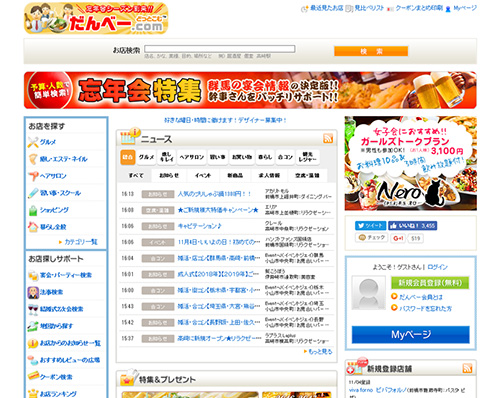Click the Tweet button
Viewport: 500px width, 398px height.
370,226
